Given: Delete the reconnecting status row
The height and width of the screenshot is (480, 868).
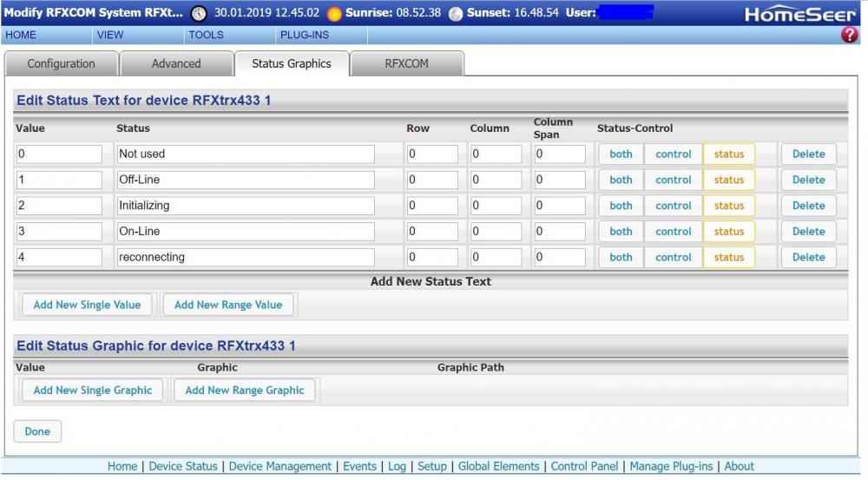Looking at the screenshot, I should point(808,258).
